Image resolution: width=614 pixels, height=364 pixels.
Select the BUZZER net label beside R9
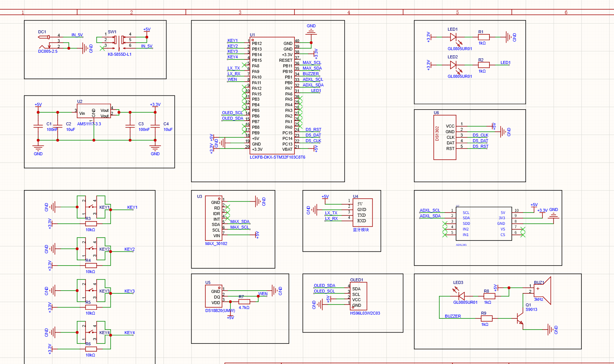pos(453,316)
